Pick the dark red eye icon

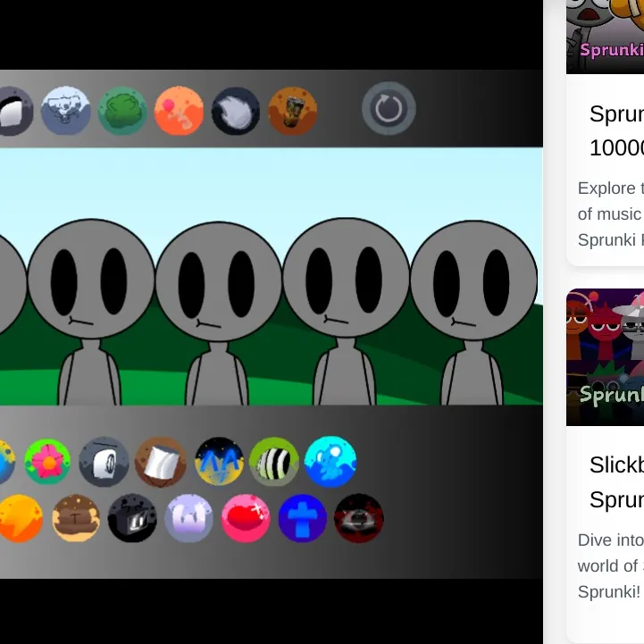point(358,518)
